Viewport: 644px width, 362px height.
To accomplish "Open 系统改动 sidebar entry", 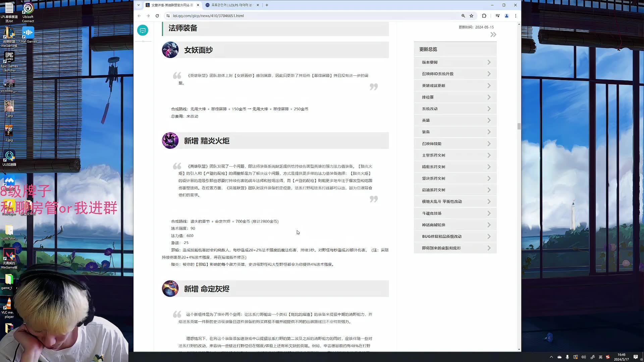I will point(455,109).
